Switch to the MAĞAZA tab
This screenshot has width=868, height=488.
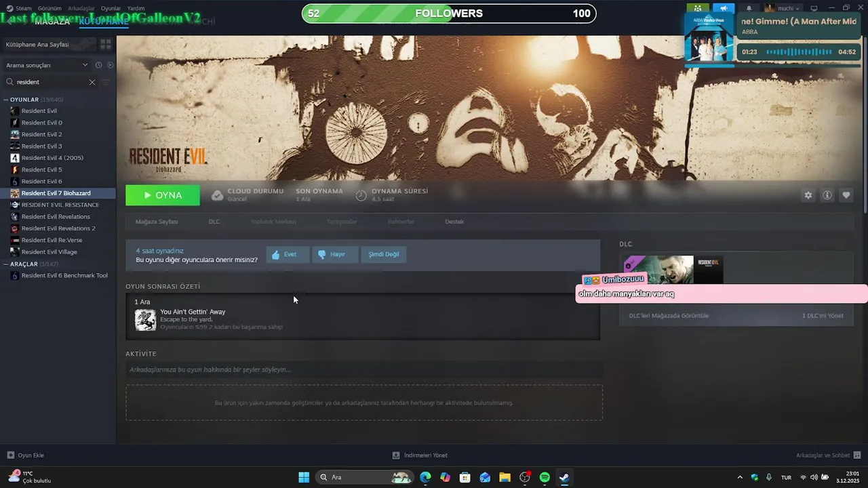tap(52, 22)
